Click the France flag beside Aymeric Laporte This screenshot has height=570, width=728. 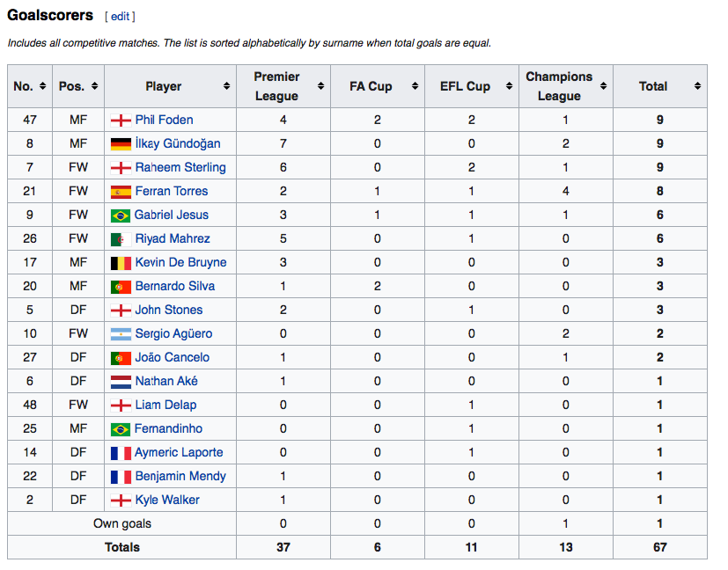121,453
